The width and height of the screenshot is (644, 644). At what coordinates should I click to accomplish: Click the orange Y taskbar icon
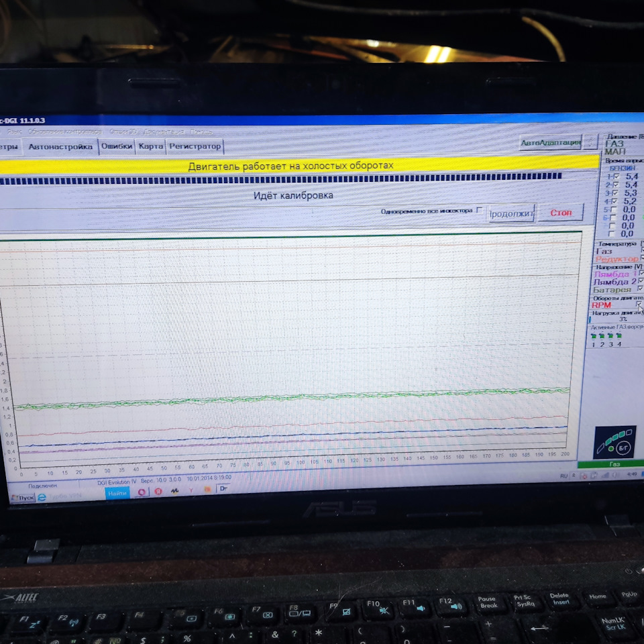pyautogui.click(x=191, y=490)
